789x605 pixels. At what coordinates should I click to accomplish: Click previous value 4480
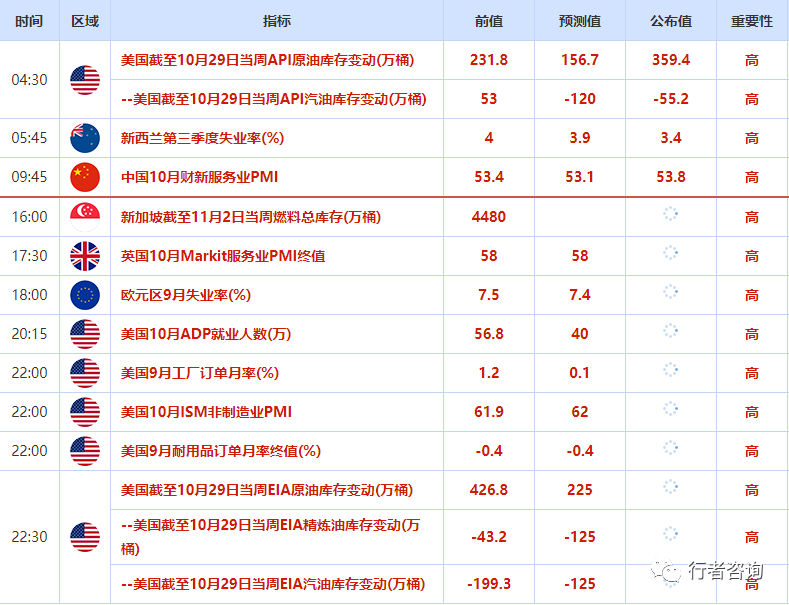tap(489, 217)
